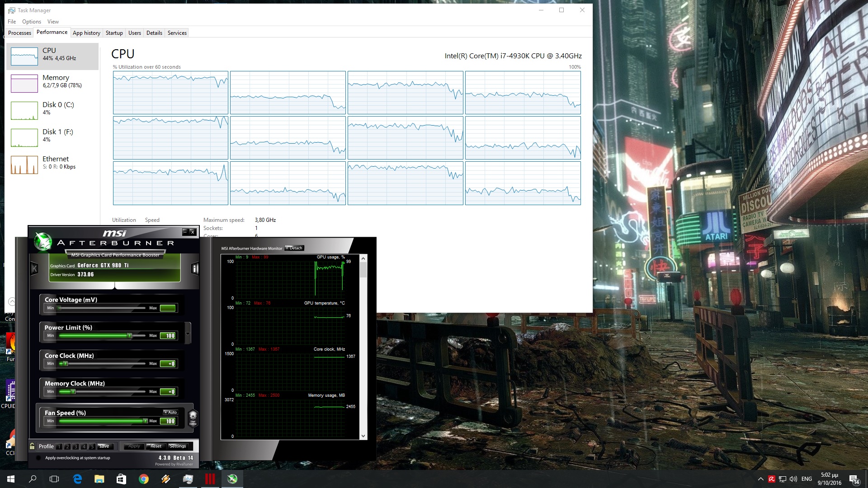Open the Afterburner information i button

coord(195,268)
